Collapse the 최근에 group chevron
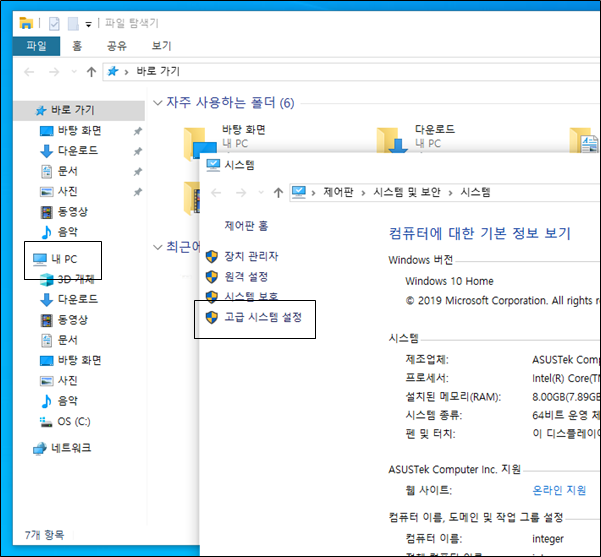 [x=158, y=247]
